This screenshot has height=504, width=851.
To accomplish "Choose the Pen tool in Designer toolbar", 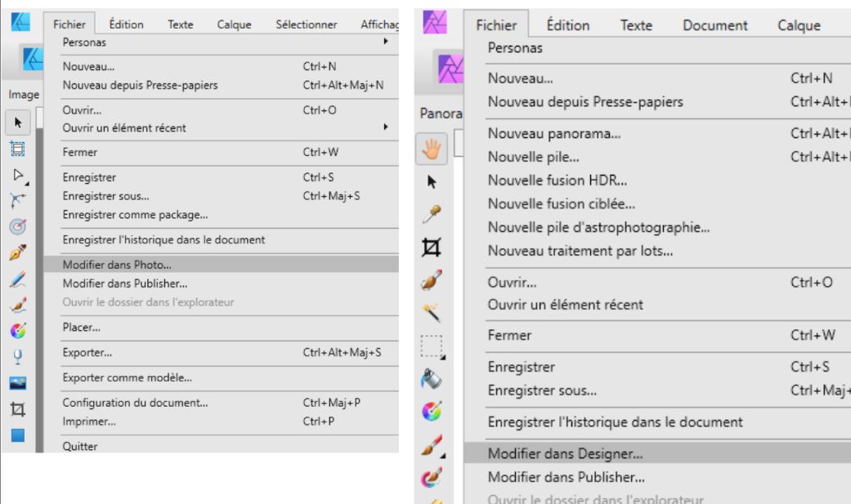I will pos(18,252).
